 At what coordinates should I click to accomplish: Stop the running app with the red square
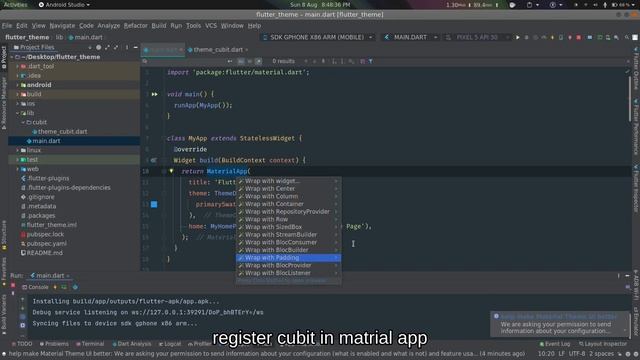pos(578,37)
